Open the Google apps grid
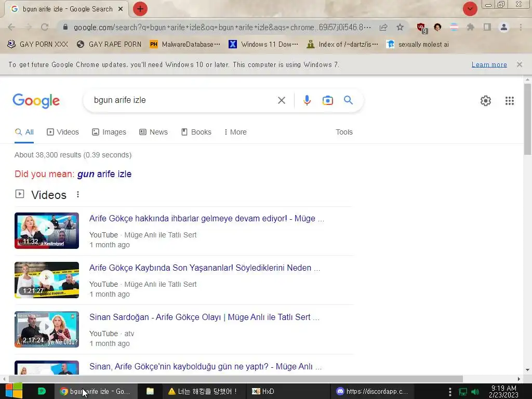The height and width of the screenshot is (399, 532). click(509, 100)
